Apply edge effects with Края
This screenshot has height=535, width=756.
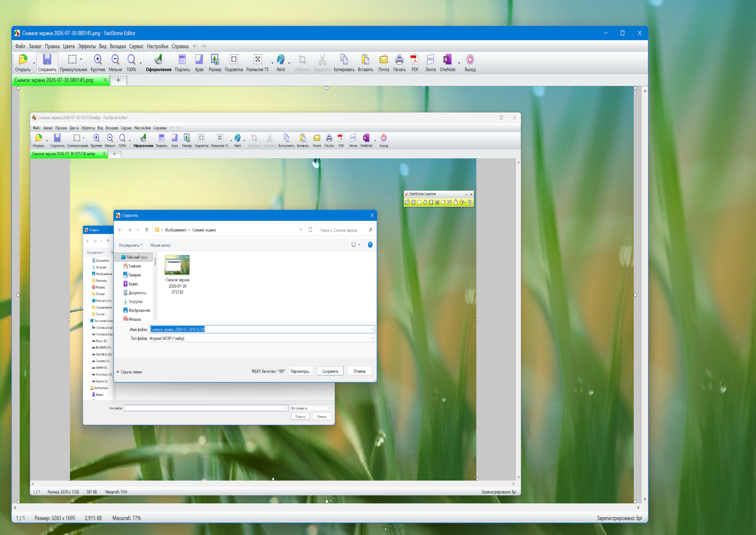[199, 63]
